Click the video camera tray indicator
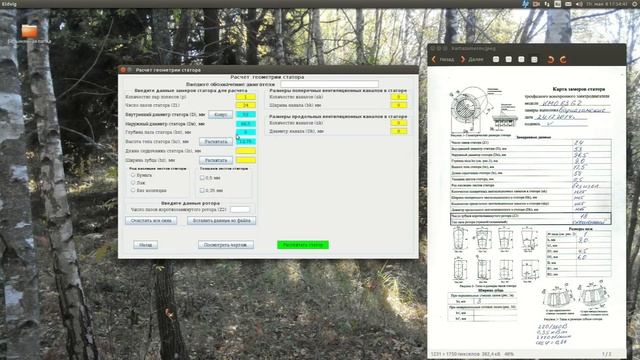The width and height of the screenshot is (640, 360). (x=536, y=4)
